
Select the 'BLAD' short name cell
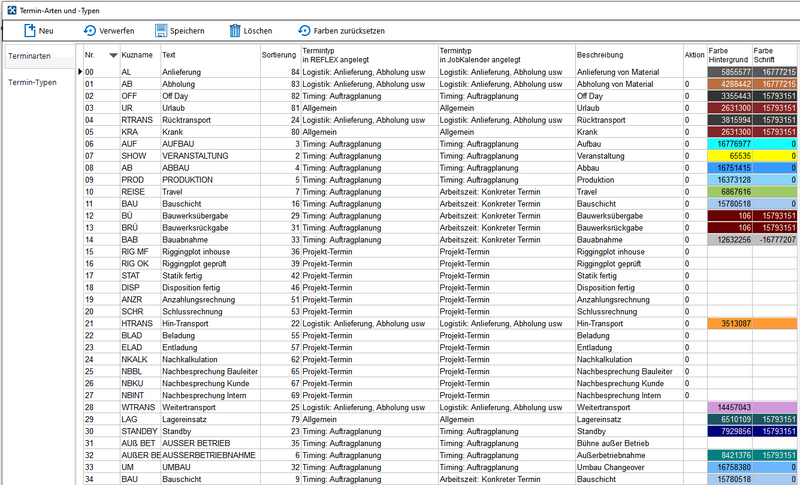pyautogui.click(x=140, y=336)
